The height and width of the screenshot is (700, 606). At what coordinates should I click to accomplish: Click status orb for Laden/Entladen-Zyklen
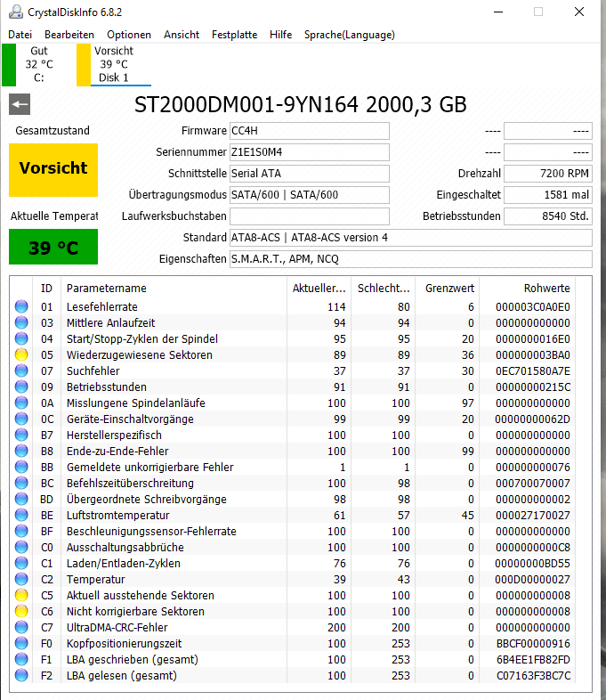click(x=21, y=564)
